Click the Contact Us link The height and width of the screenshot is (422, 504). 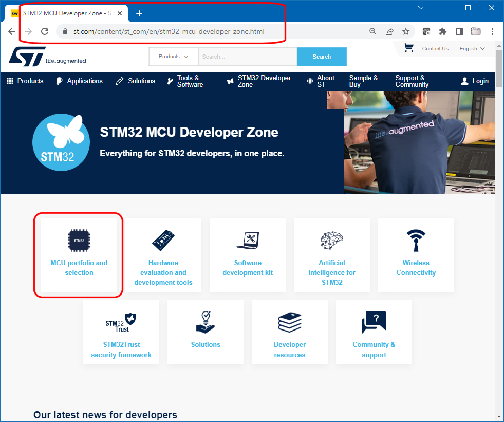tap(435, 48)
